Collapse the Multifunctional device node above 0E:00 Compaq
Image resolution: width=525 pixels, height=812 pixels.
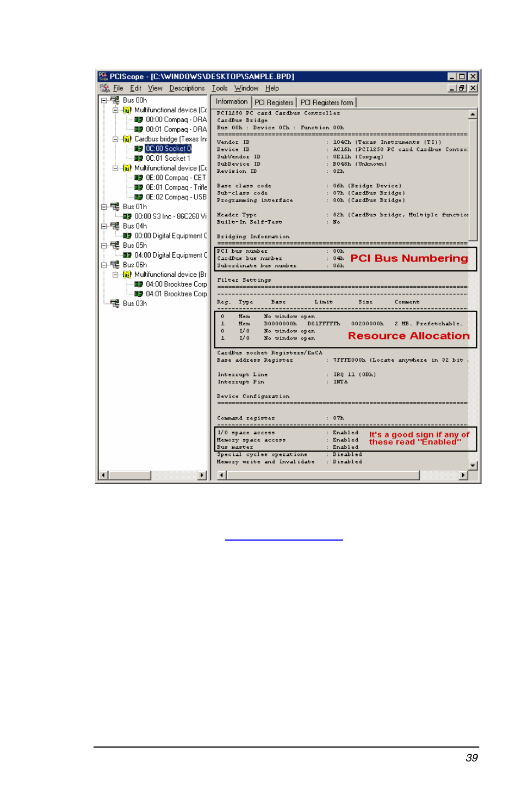point(115,168)
